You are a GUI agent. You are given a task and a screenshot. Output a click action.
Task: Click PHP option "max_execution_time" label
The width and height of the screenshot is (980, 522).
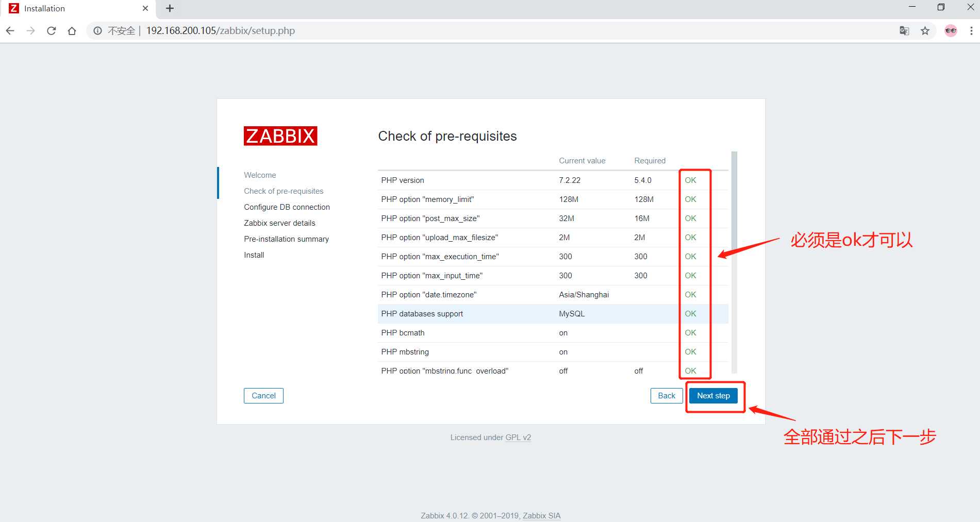[440, 257]
